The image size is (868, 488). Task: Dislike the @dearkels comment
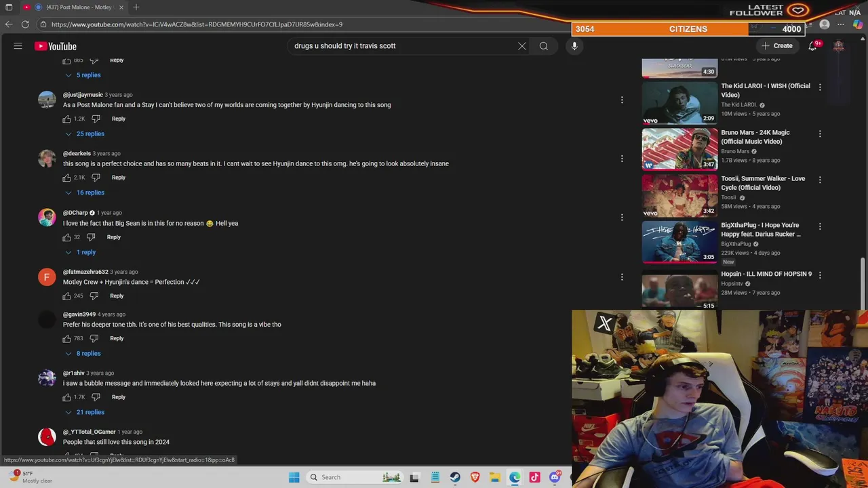coord(96,178)
